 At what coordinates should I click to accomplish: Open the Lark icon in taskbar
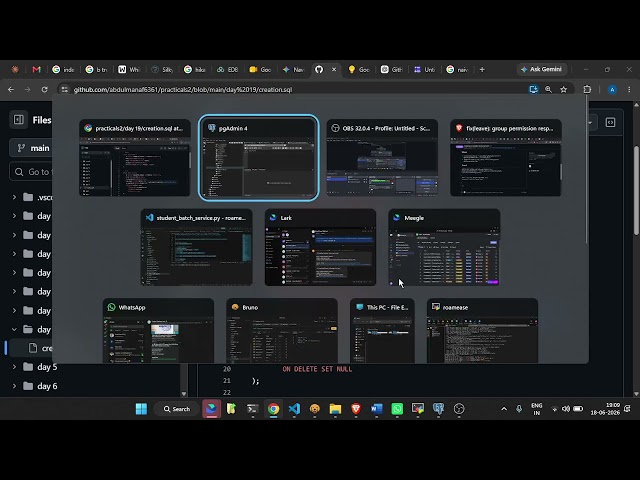point(211,409)
